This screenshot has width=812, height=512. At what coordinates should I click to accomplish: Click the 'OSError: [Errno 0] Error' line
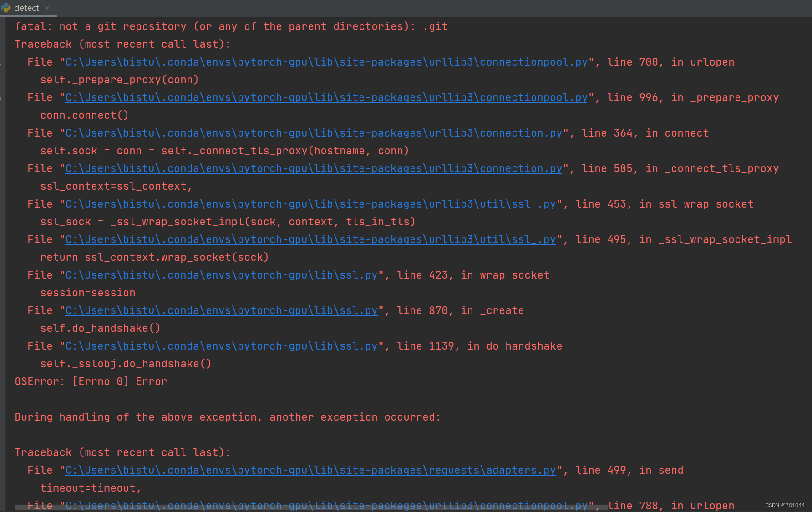[x=91, y=381]
